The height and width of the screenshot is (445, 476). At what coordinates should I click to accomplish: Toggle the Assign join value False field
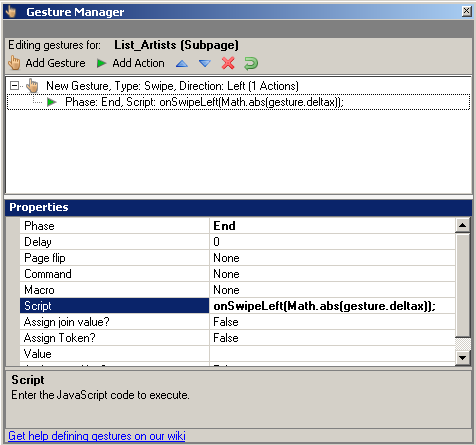tap(332, 322)
